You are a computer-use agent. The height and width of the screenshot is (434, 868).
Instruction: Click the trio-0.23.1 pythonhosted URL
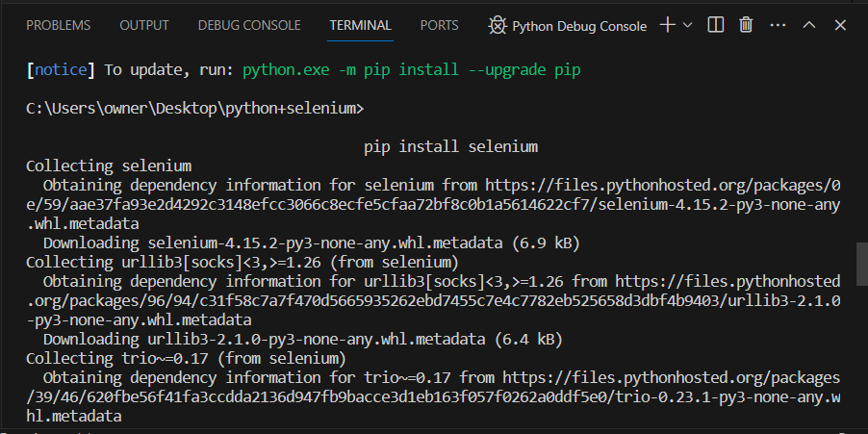(x=433, y=396)
